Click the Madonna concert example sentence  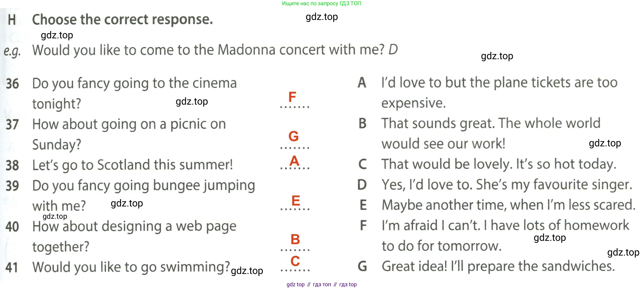click(x=215, y=50)
